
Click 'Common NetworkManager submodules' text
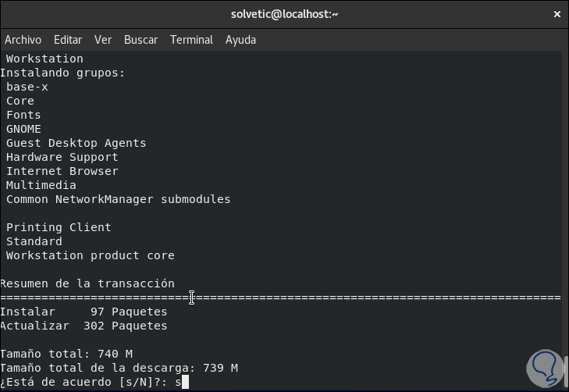coord(119,199)
